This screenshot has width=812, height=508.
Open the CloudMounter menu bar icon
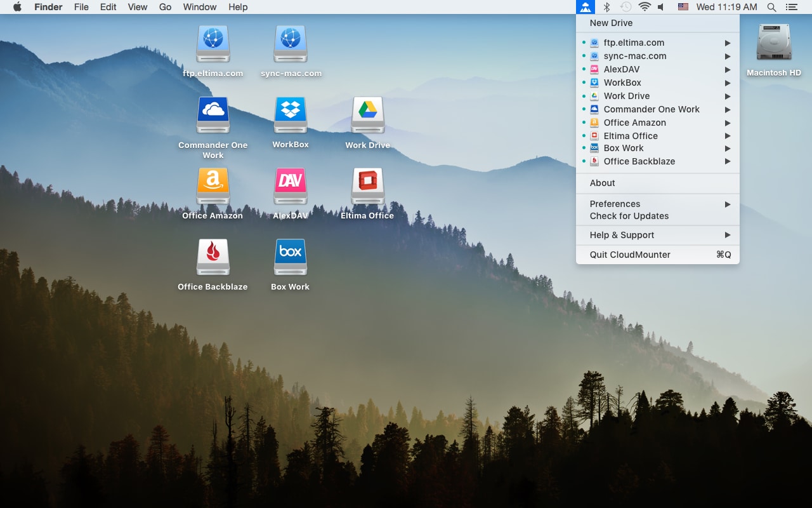[585, 7]
